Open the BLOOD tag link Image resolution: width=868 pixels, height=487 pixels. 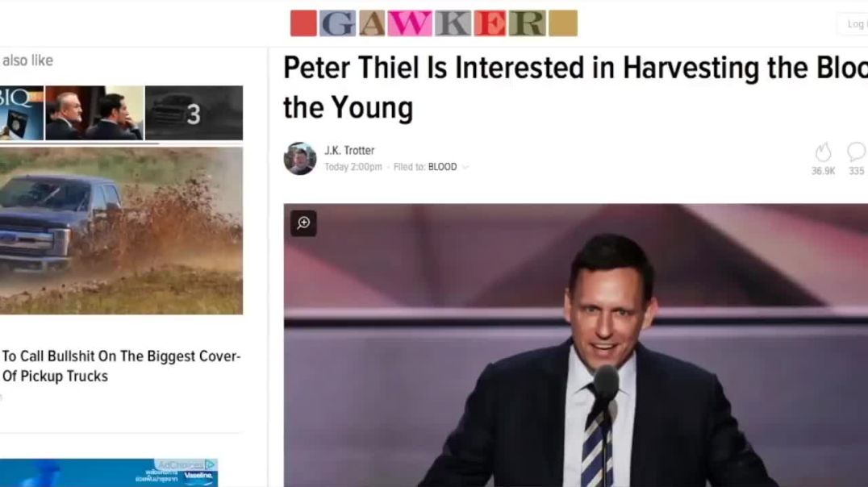(x=442, y=167)
